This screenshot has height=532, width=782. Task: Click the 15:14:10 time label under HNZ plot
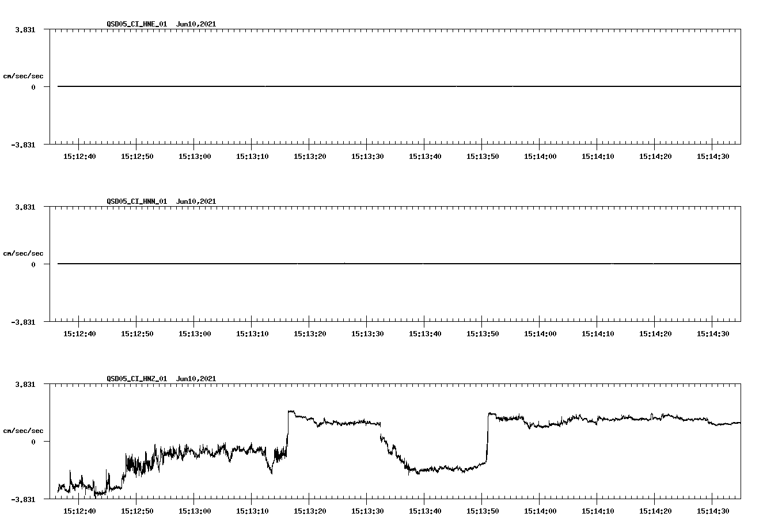pos(598,511)
